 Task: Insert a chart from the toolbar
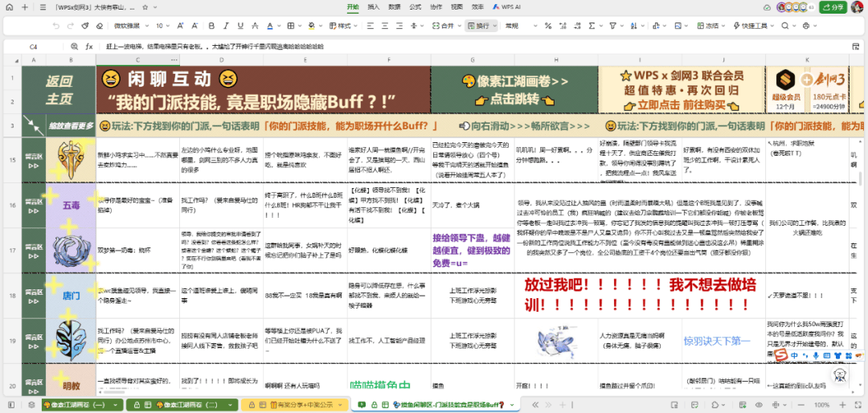pos(655,26)
